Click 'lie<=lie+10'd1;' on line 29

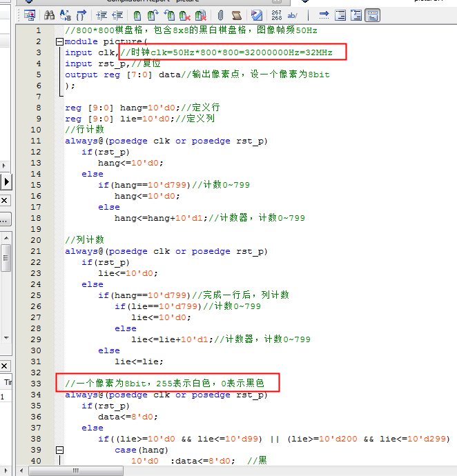(173, 339)
